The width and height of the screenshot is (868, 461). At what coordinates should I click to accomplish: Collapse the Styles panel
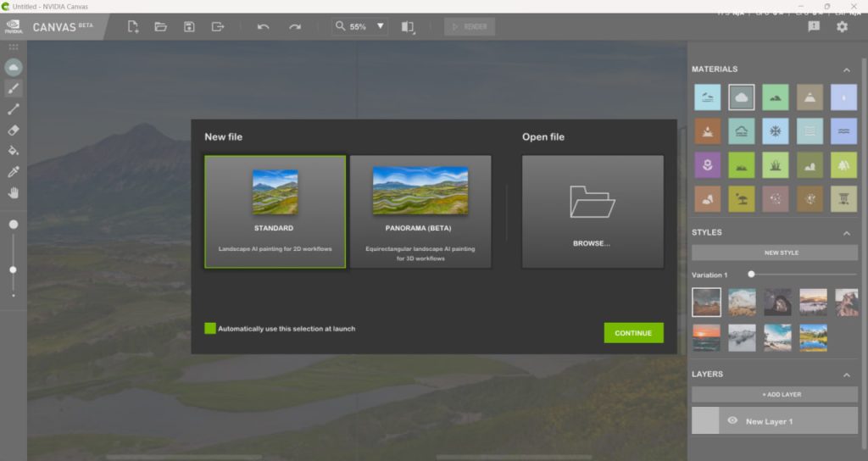pyautogui.click(x=847, y=233)
